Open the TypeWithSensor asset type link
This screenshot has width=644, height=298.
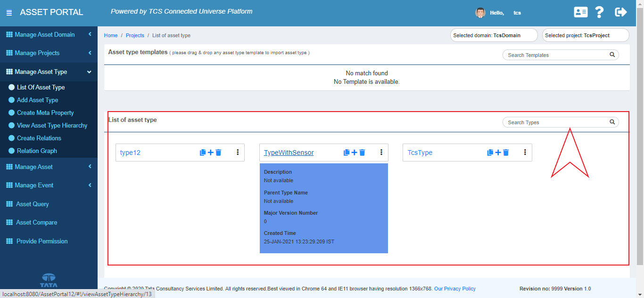click(x=289, y=153)
